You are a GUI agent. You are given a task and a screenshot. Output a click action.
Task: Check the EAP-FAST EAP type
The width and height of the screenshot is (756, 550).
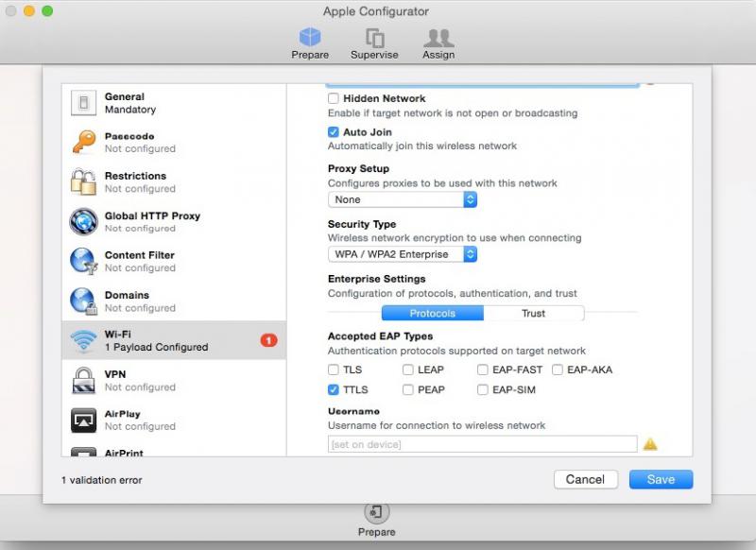coord(483,370)
